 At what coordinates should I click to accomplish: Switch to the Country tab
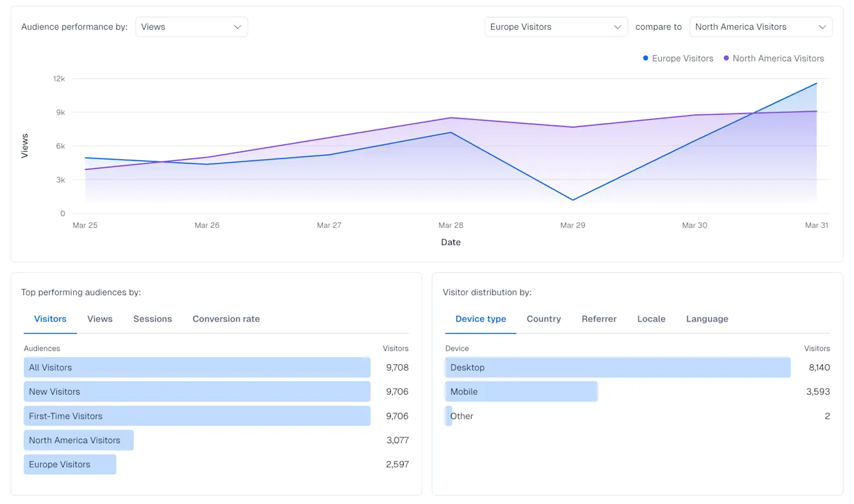pos(543,318)
